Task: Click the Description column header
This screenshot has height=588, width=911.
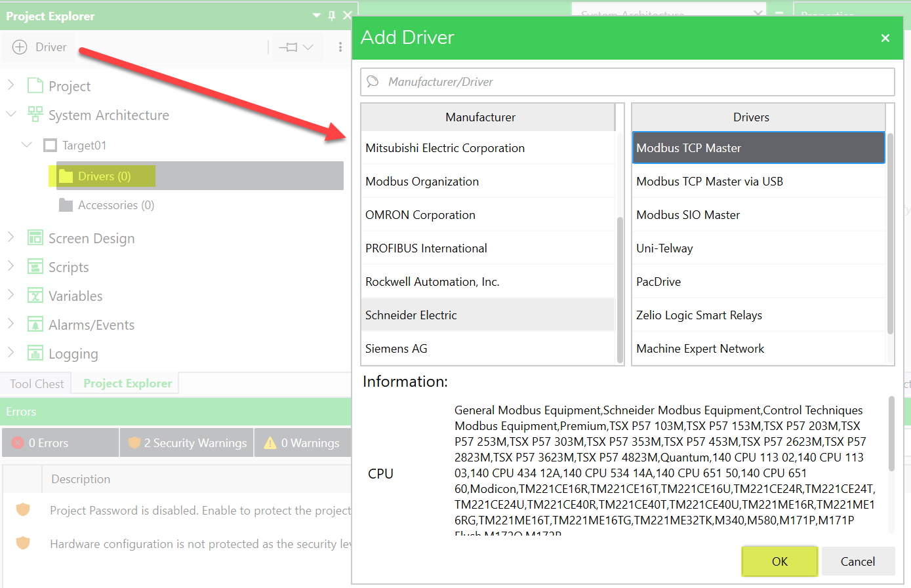Action: tap(81, 479)
